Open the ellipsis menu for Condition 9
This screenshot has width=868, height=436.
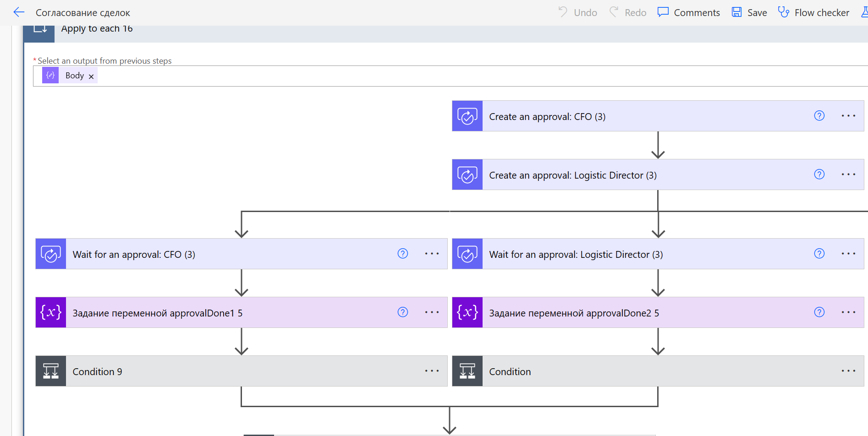432,371
